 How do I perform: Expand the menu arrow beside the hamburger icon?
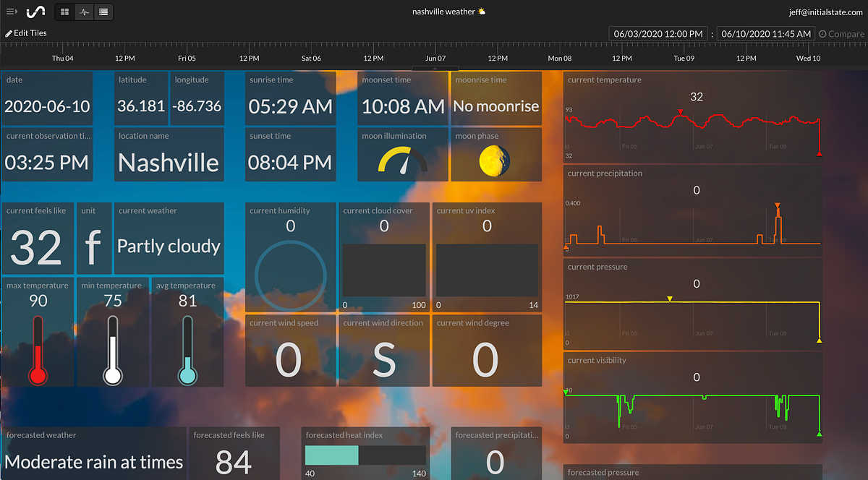(16, 12)
